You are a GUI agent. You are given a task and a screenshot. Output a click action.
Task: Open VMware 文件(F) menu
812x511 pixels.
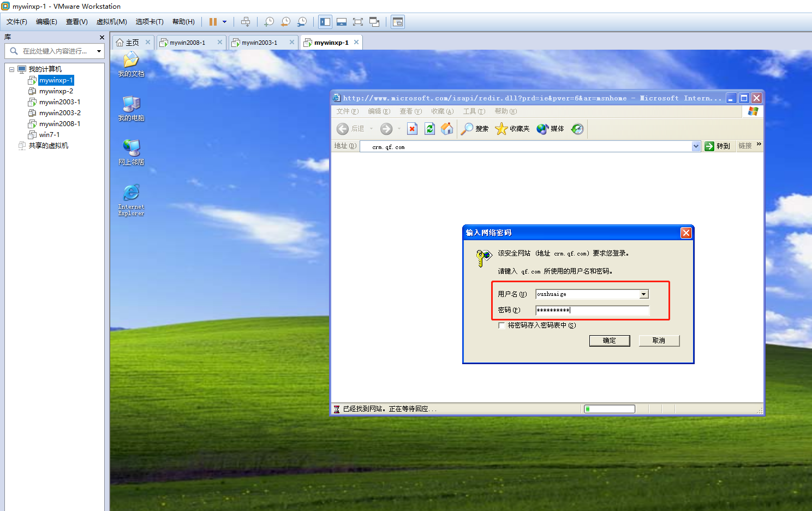[x=17, y=22]
